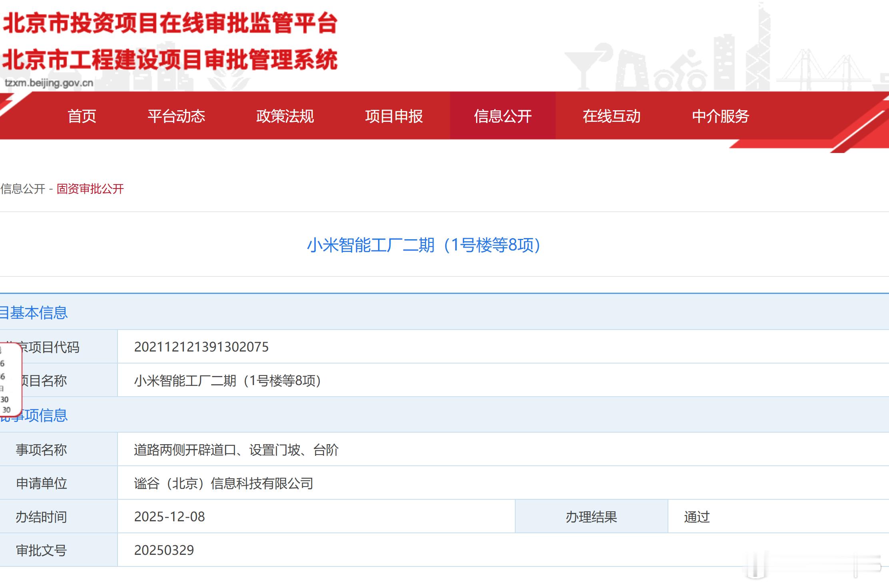Image resolution: width=889 pixels, height=588 pixels.
Task: Click the applicant 谧谷（北京）信息科技有限公司 cell
Action: [x=223, y=483]
